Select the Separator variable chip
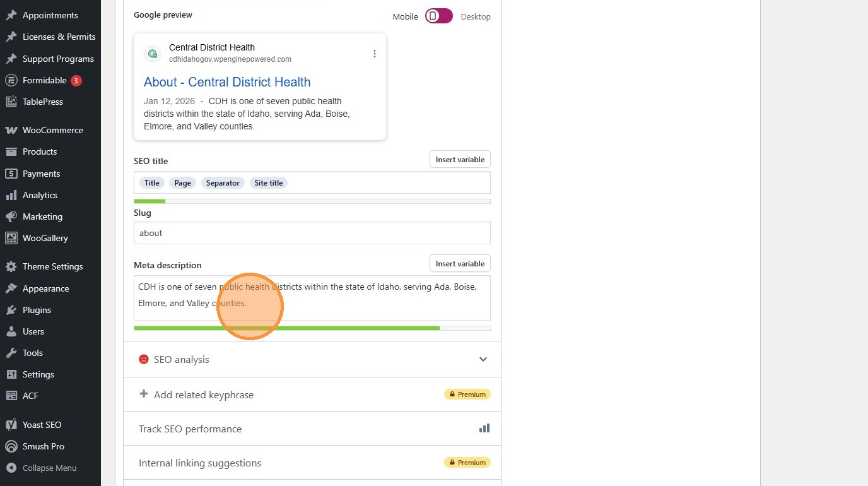The width and height of the screenshot is (868, 486). click(x=223, y=183)
